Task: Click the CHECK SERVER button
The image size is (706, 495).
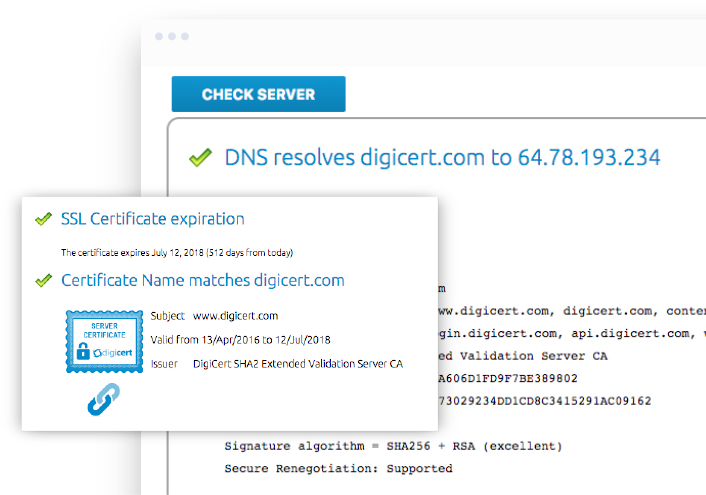Action: pos(258,94)
